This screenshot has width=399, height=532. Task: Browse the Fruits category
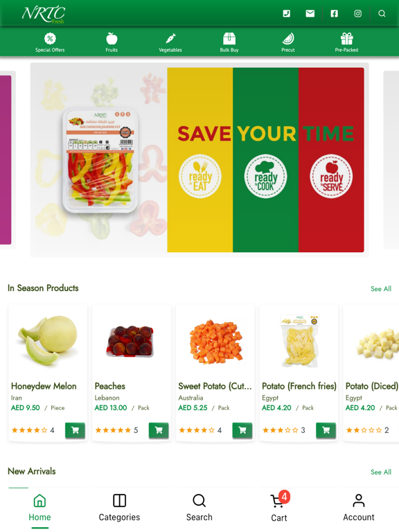(112, 42)
